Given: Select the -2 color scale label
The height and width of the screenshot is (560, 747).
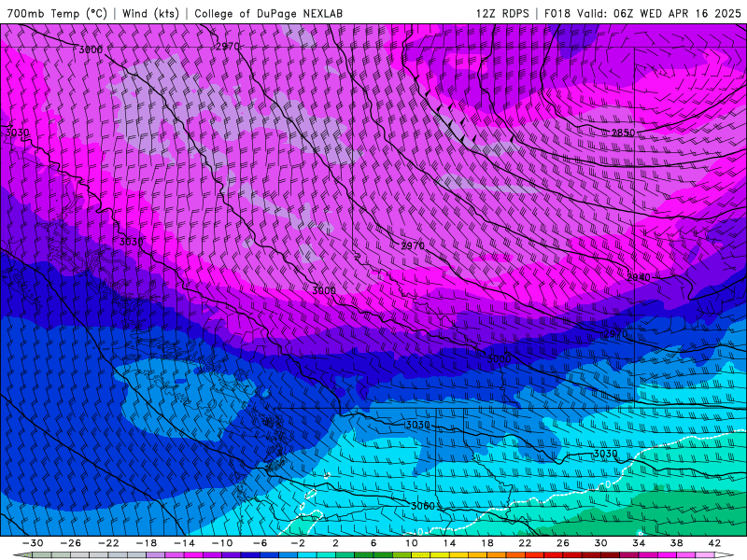Looking at the screenshot, I should tap(297, 543).
